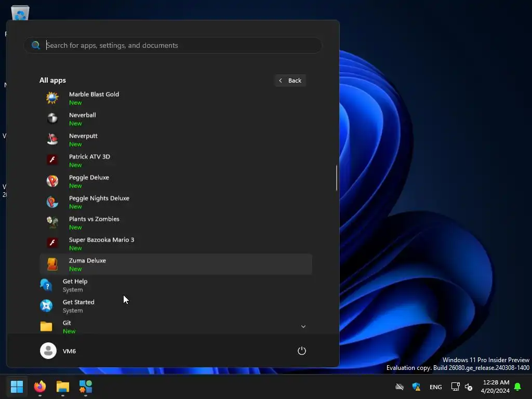This screenshot has height=399, width=532.
Task: Select the 'Super Bazooka Mario 3' text
Action: pos(101,240)
